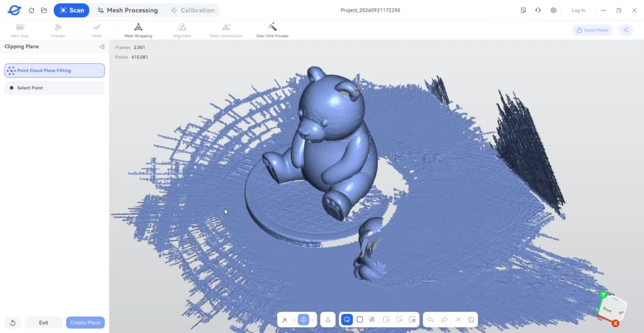Click the invert selection icon
The height and width of the screenshot is (333, 644).
click(x=386, y=320)
